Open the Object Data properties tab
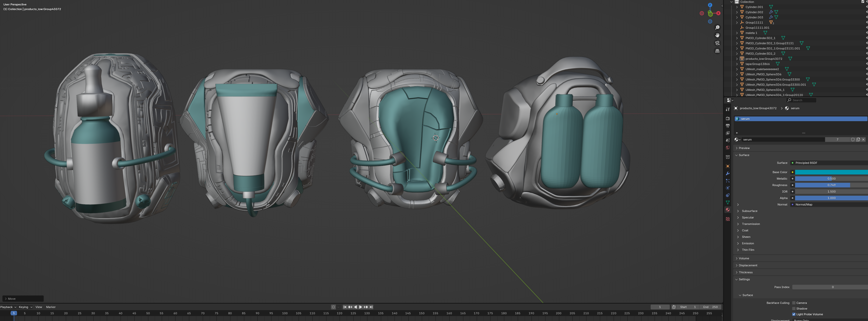Screen dimensions: 868x321 click(x=727, y=202)
